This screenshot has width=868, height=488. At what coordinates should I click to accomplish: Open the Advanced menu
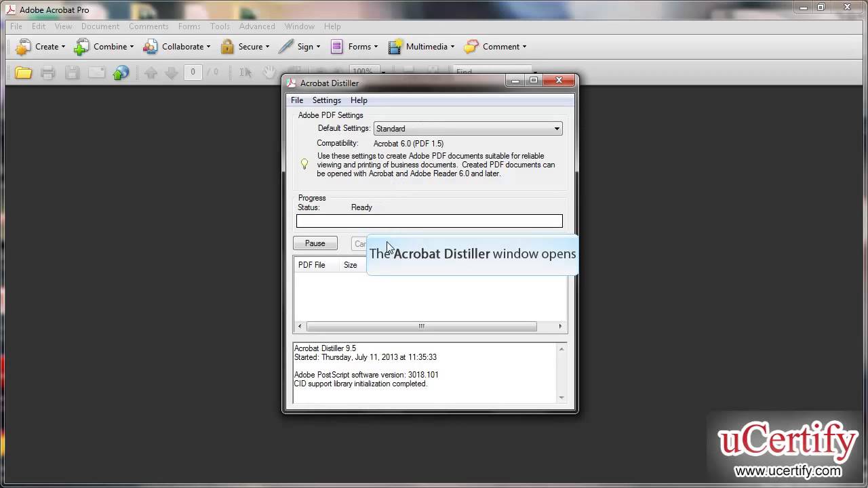click(257, 26)
